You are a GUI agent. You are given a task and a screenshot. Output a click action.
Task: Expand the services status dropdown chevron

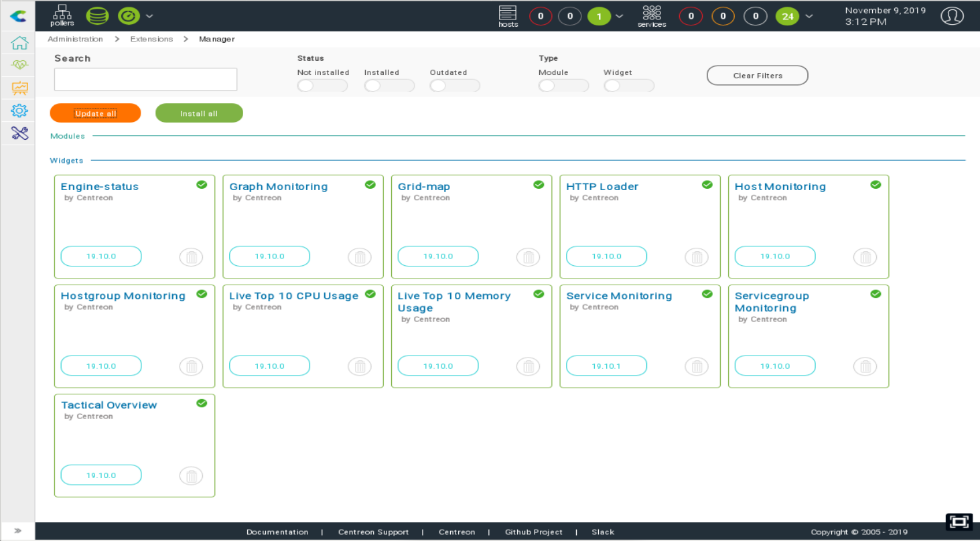coord(809,16)
